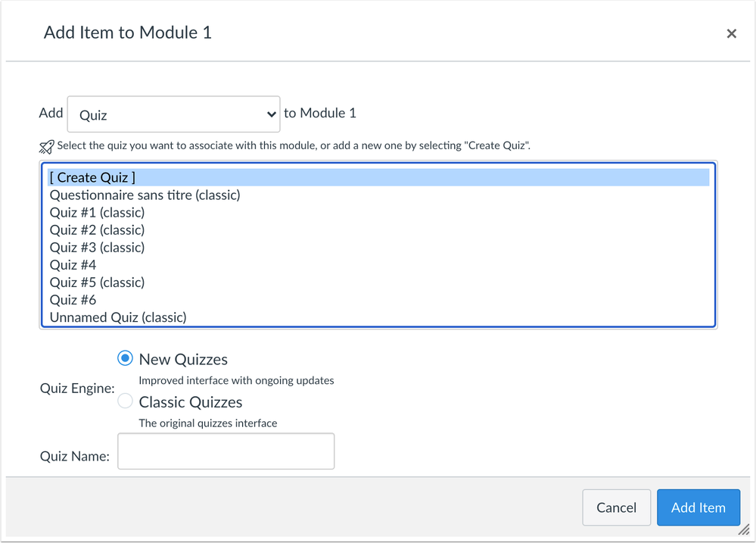Select Questionnaire sans titre (classic)
Image resolution: width=756 pixels, height=543 pixels.
[378, 195]
